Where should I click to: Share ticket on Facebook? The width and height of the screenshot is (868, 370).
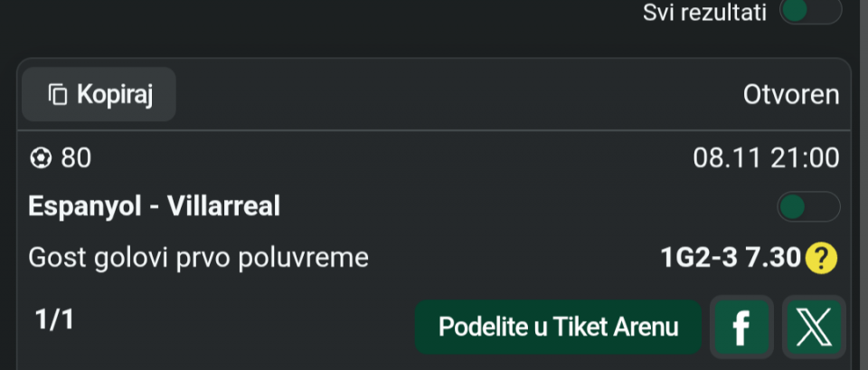[x=741, y=327]
